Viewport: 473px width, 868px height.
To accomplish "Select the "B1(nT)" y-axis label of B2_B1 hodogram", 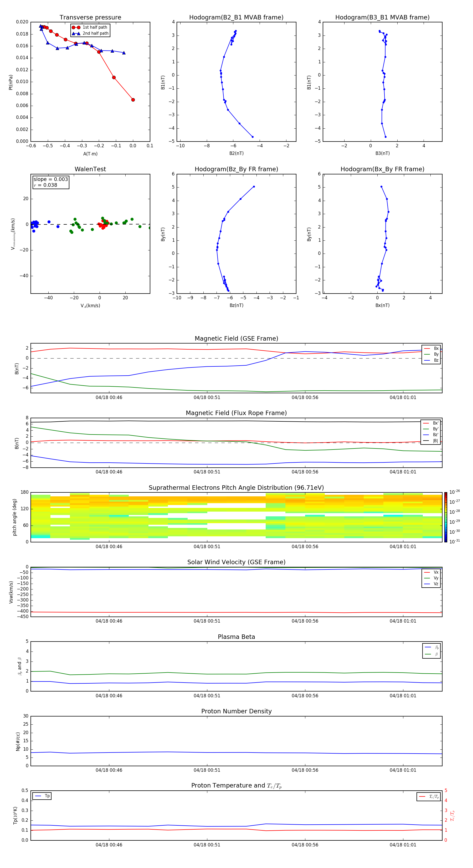I will point(163,82).
